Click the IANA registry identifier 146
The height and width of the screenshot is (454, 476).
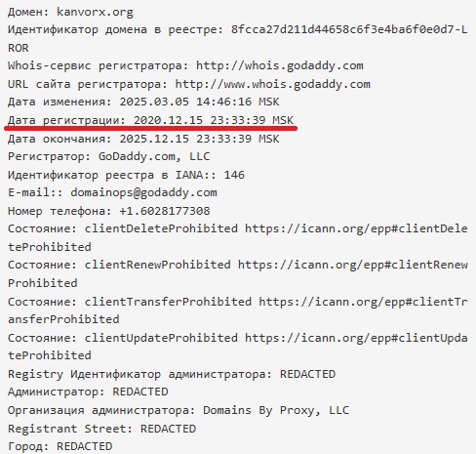(234, 175)
